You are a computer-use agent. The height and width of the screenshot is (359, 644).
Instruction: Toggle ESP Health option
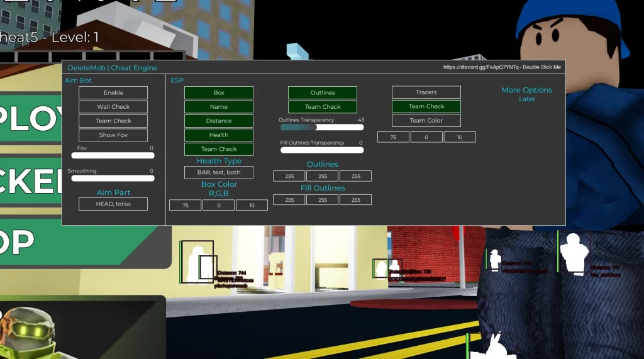218,135
